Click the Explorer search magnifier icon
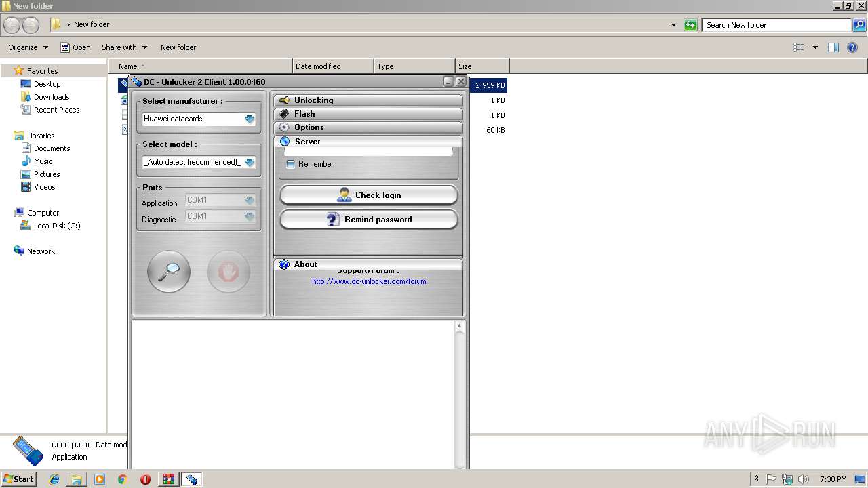The image size is (868, 488). (x=859, y=25)
